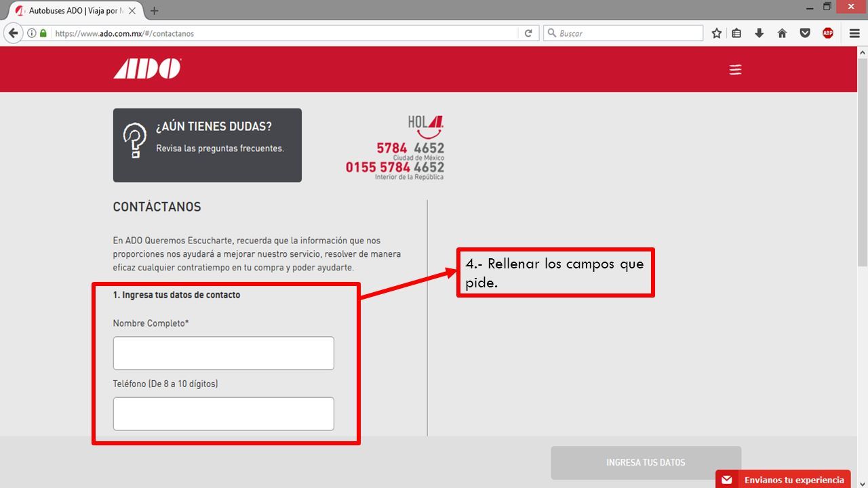Reload the page with refresh icon
The width and height of the screenshot is (868, 488).
point(528,33)
